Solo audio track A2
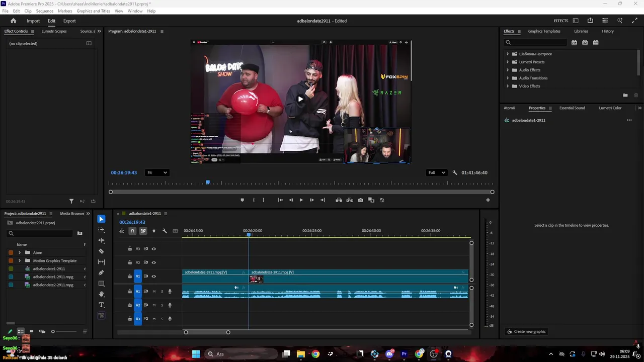The image size is (644, 362). [162, 305]
